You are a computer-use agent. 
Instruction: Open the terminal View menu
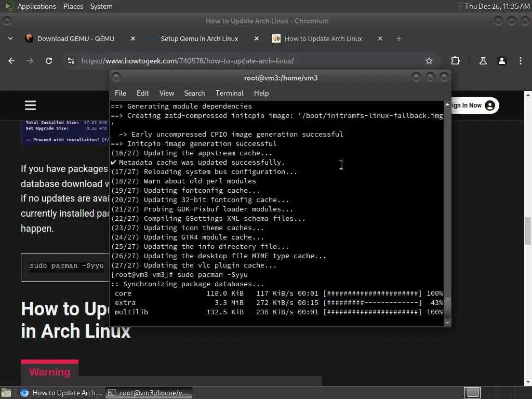pos(167,93)
